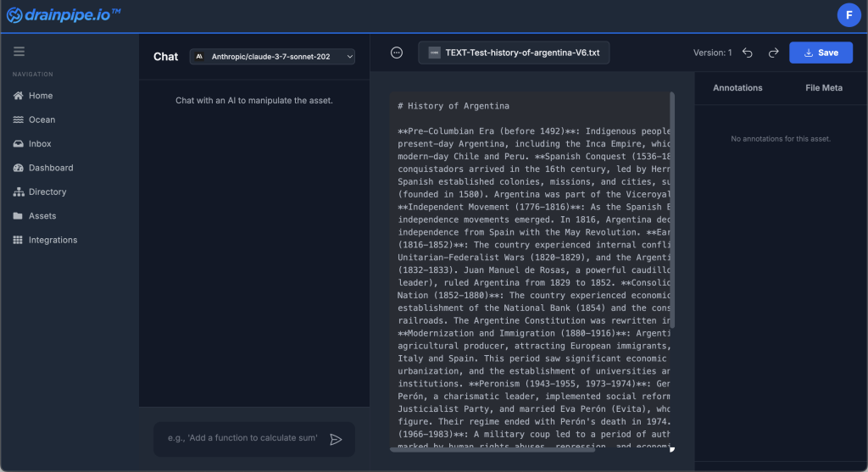868x472 pixels.
Task: Click the drainpipe.io logo link
Action: [x=64, y=14]
